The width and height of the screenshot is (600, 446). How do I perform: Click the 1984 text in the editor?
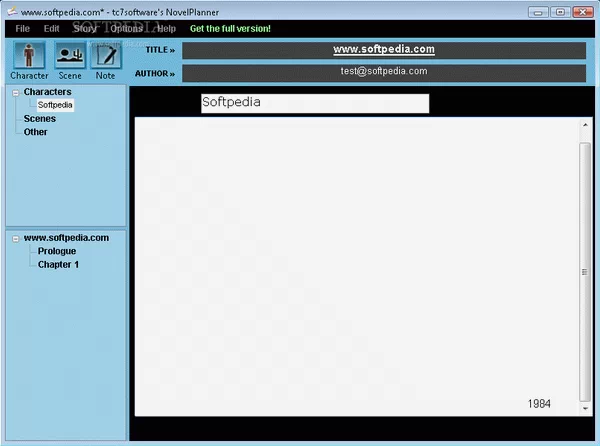539,404
